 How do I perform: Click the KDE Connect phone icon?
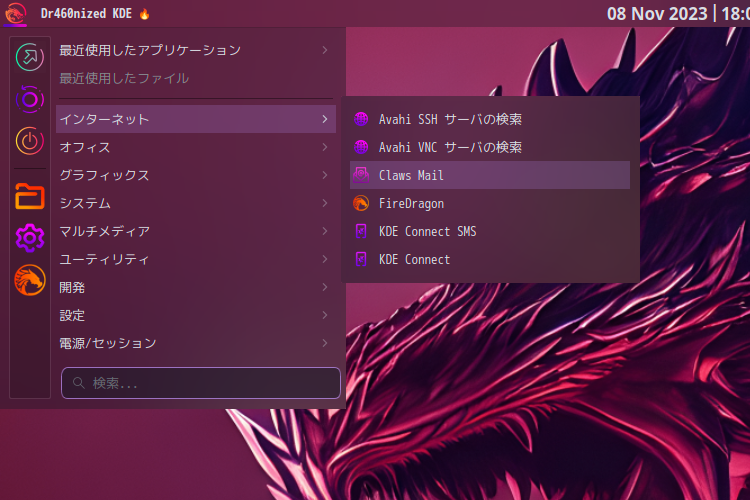coord(361,259)
